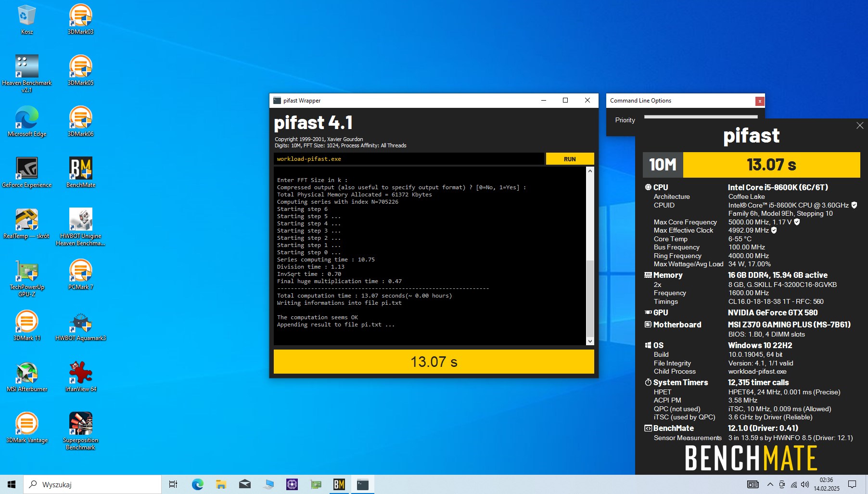Click the pifast console taskbar button
This screenshot has height=494, width=868.
(x=363, y=484)
